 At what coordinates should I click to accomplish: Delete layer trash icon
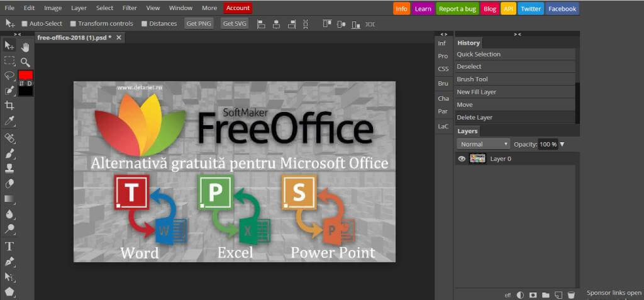(571, 295)
